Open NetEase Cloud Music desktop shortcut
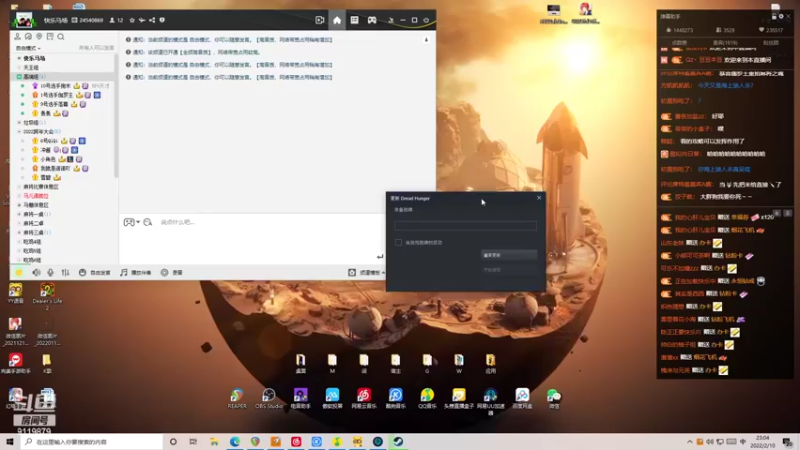 [x=364, y=398]
